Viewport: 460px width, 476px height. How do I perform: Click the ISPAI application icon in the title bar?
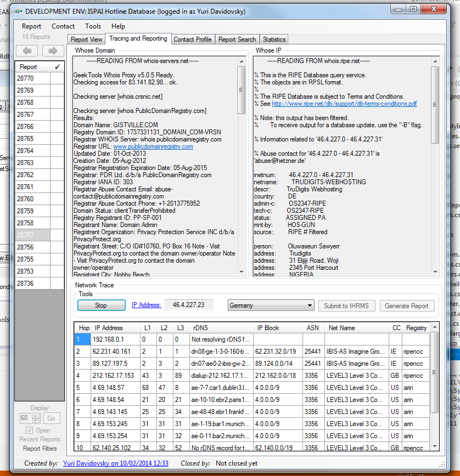coord(18,12)
